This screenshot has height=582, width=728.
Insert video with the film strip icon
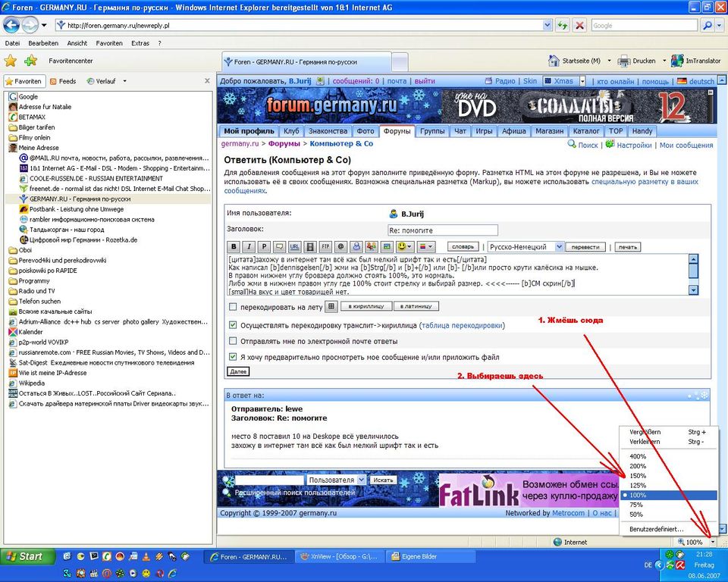click(x=310, y=247)
